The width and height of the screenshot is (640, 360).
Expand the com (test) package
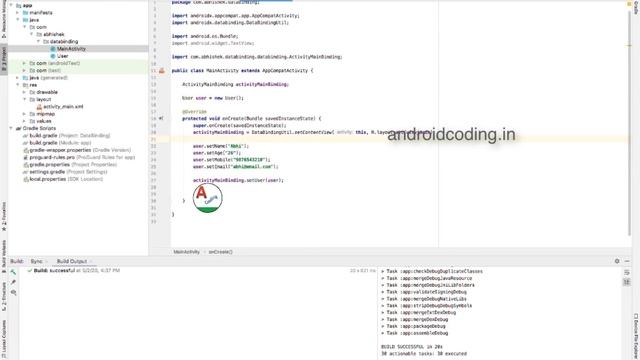24,70
